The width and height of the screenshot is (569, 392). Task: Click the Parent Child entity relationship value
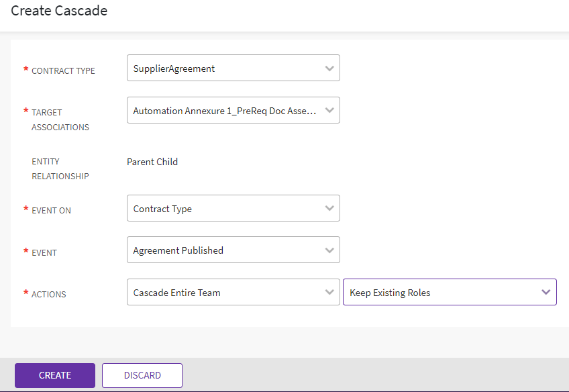coord(152,162)
